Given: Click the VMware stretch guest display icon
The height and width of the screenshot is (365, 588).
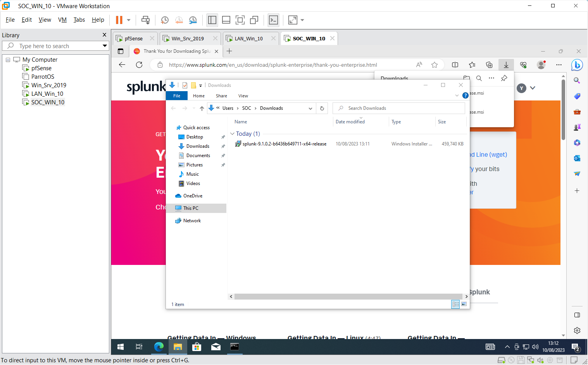Looking at the screenshot, I should coord(293,20).
